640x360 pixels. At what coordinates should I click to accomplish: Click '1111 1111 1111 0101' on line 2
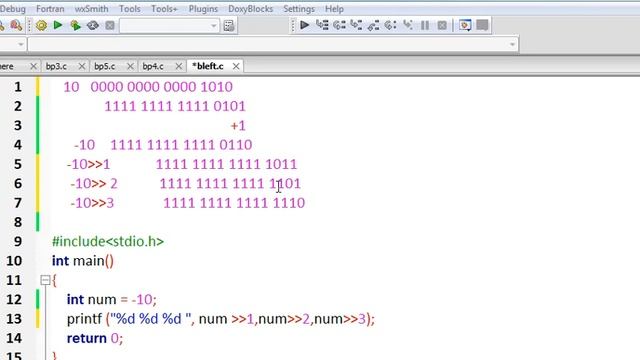175,107
